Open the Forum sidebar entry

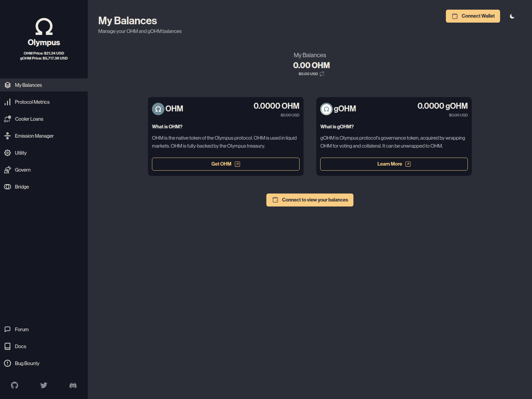[x=7, y=329]
